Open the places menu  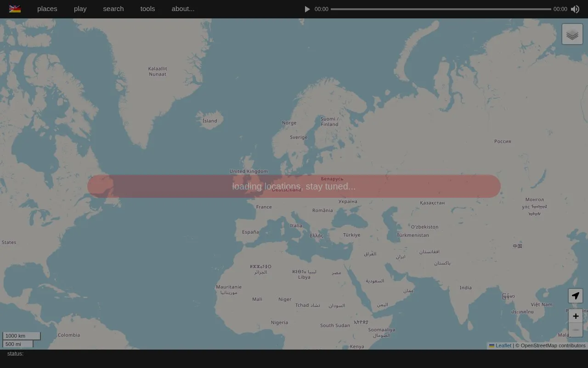tap(47, 9)
